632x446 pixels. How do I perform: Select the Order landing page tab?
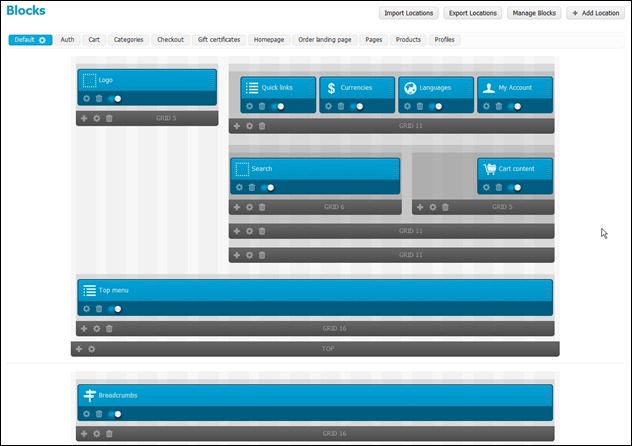(x=325, y=40)
